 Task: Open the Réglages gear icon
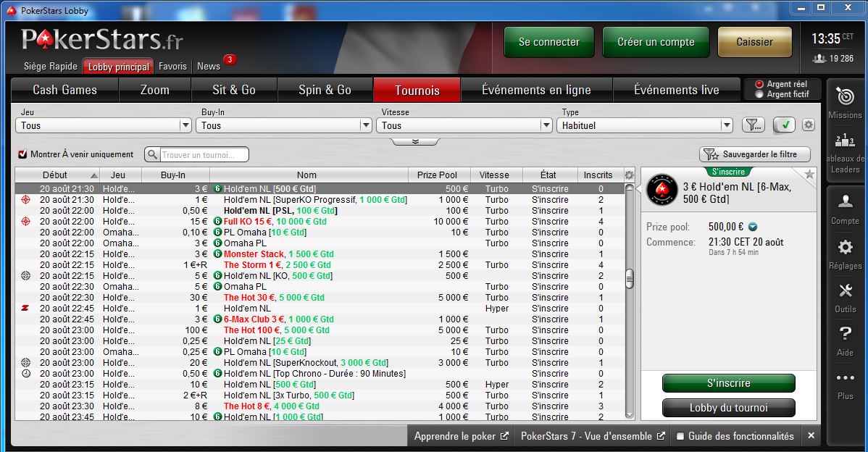tap(845, 247)
